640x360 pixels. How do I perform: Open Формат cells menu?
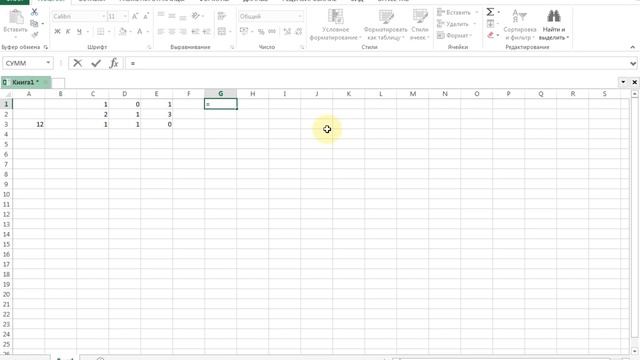454,36
